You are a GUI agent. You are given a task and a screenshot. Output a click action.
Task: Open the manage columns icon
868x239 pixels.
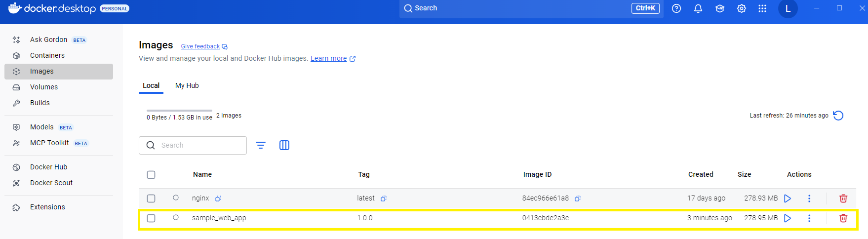pos(284,145)
